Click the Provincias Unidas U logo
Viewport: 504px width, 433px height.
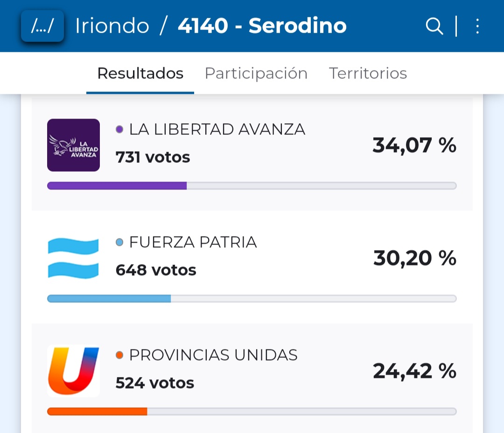click(73, 371)
